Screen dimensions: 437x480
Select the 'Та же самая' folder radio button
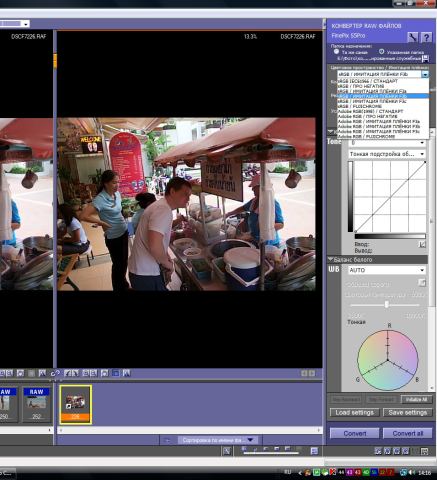point(336,52)
